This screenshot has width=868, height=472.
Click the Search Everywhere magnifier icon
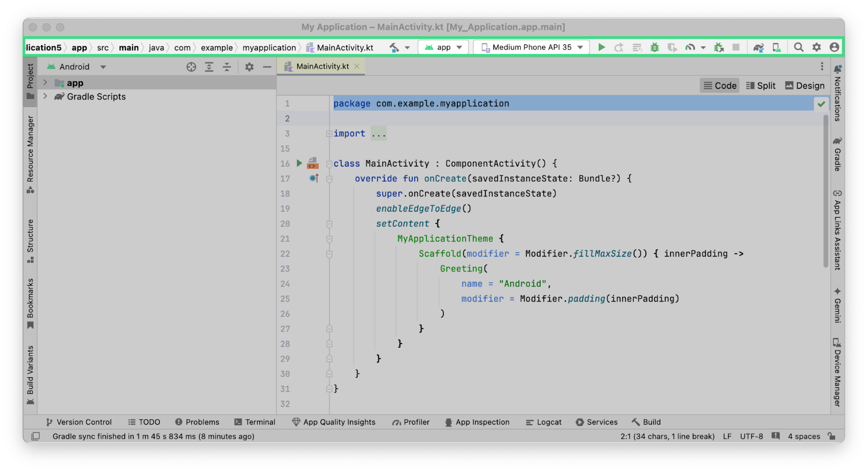coord(799,47)
